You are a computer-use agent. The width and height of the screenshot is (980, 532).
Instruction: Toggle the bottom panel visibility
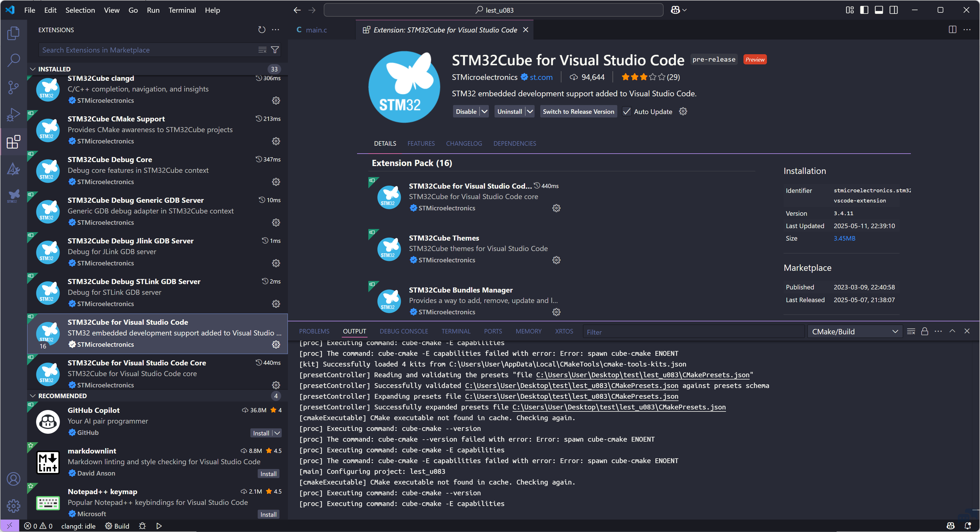click(879, 10)
